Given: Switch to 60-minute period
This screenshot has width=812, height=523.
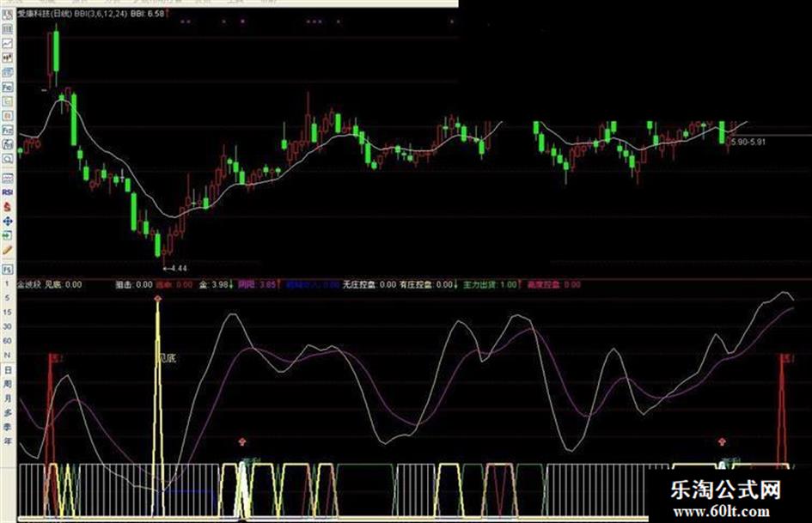Looking at the screenshot, I should [7, 341].
